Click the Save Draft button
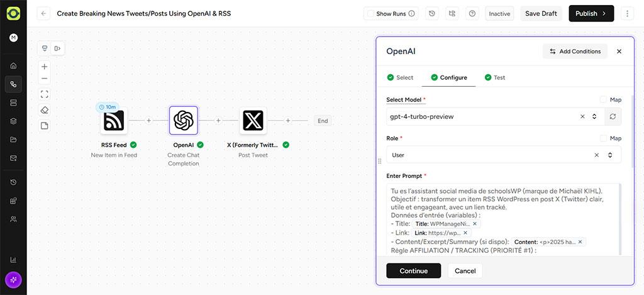 coord(541,14)
